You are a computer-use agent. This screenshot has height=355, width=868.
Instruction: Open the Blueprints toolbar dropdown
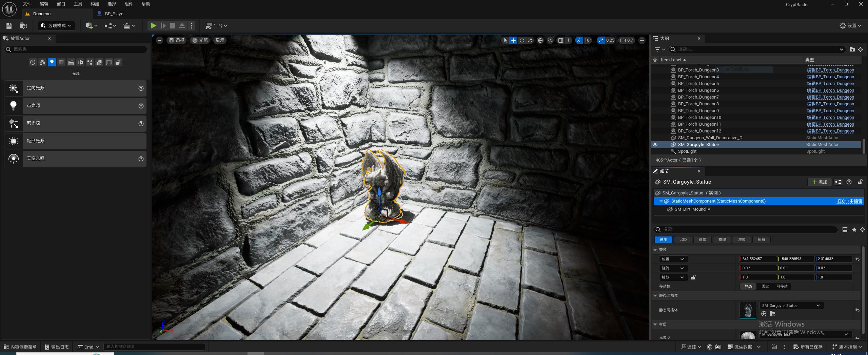point(110,26)
